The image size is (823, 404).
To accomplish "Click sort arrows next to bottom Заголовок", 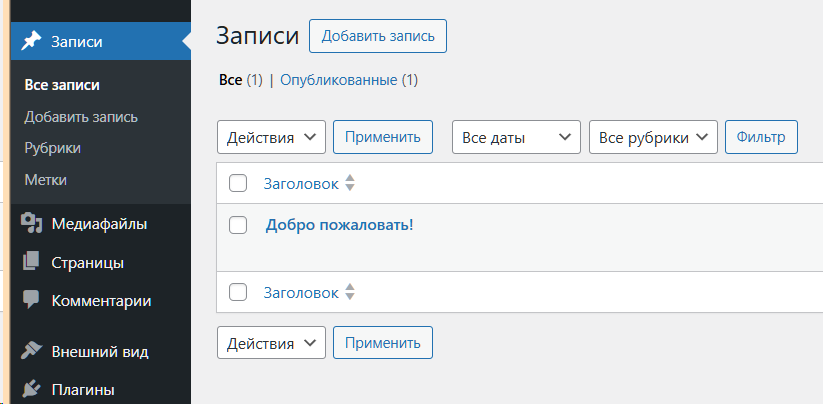I will 350,292.
